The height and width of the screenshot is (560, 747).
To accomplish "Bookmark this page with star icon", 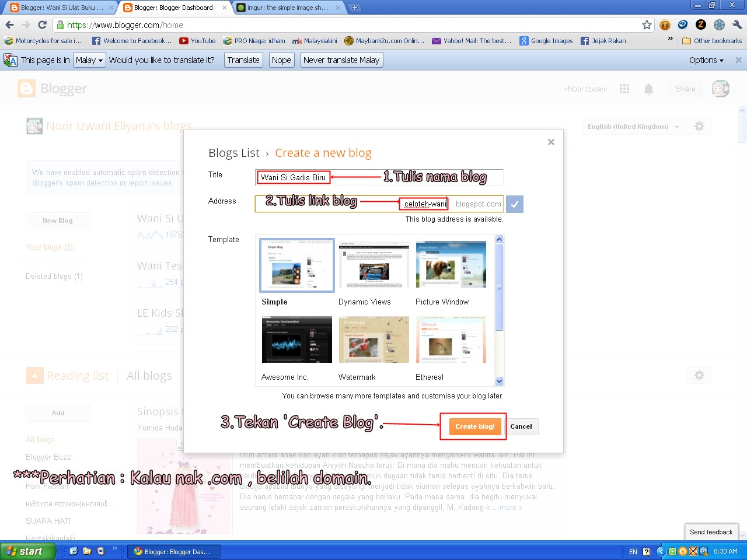I will point(647,24).
